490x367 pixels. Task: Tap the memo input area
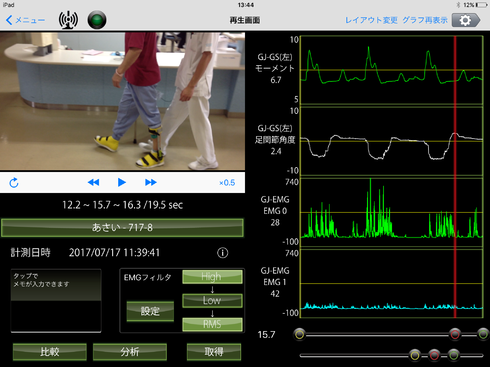point(56,301)
